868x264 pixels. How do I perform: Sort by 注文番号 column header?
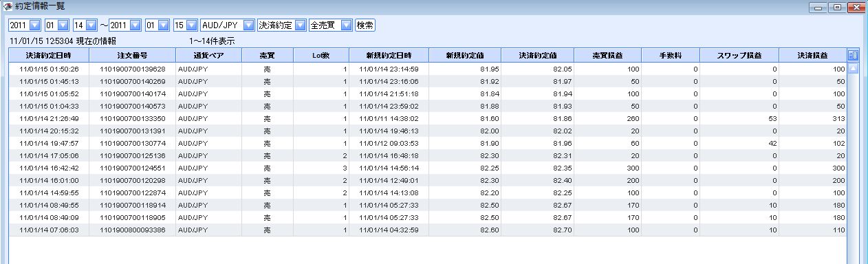pyautogui.click(x=133, y=55)
